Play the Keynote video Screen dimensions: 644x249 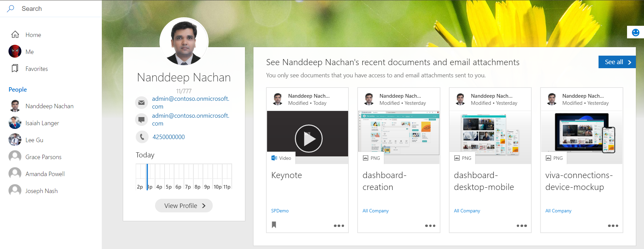[308, 138]
